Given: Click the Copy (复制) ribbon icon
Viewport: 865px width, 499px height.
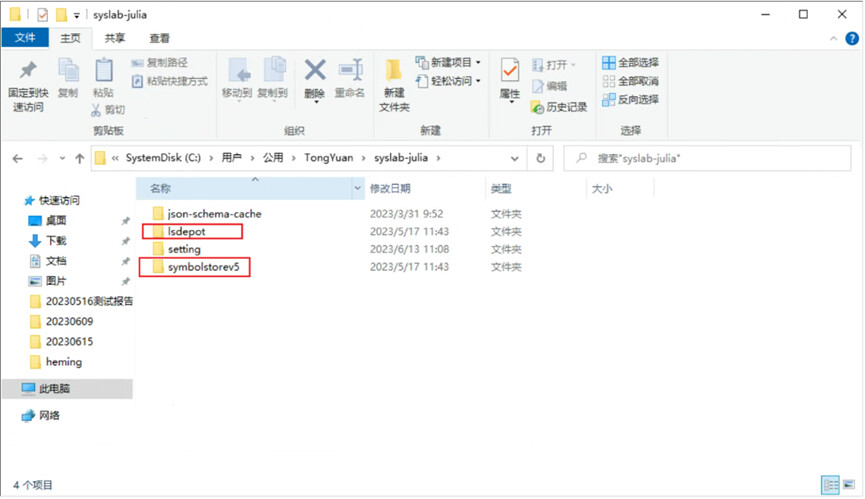Looking at the screenshot, I should coord(68,71).
